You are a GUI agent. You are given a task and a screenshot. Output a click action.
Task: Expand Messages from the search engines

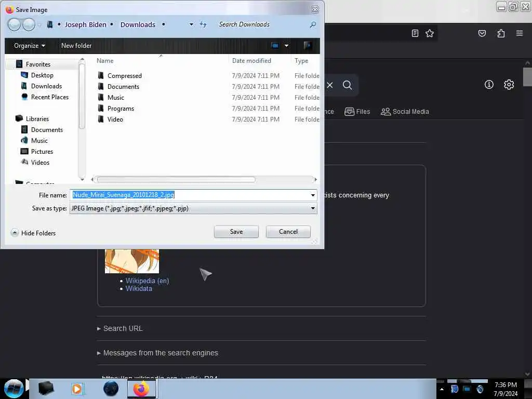pos(157,353)
